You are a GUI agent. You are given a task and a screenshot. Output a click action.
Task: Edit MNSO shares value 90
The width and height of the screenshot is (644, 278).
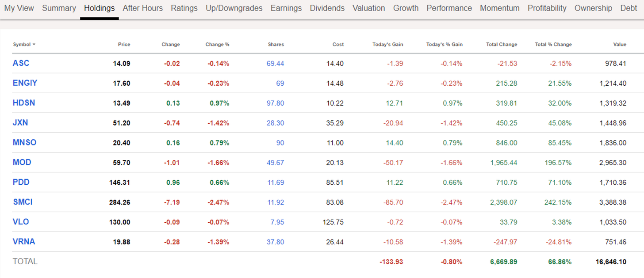(x=280, y=143)
